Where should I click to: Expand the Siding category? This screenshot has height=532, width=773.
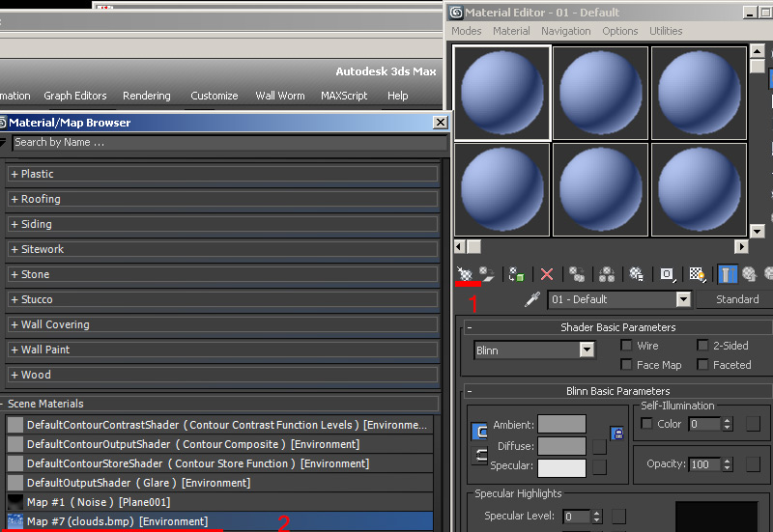pyautogui.click(x=223, y=224)
